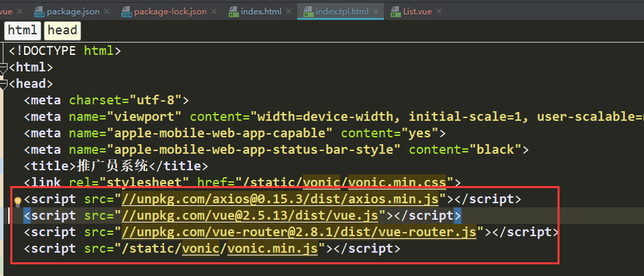Open the axios.min.js unpkg URL

[x=281, y=199]
